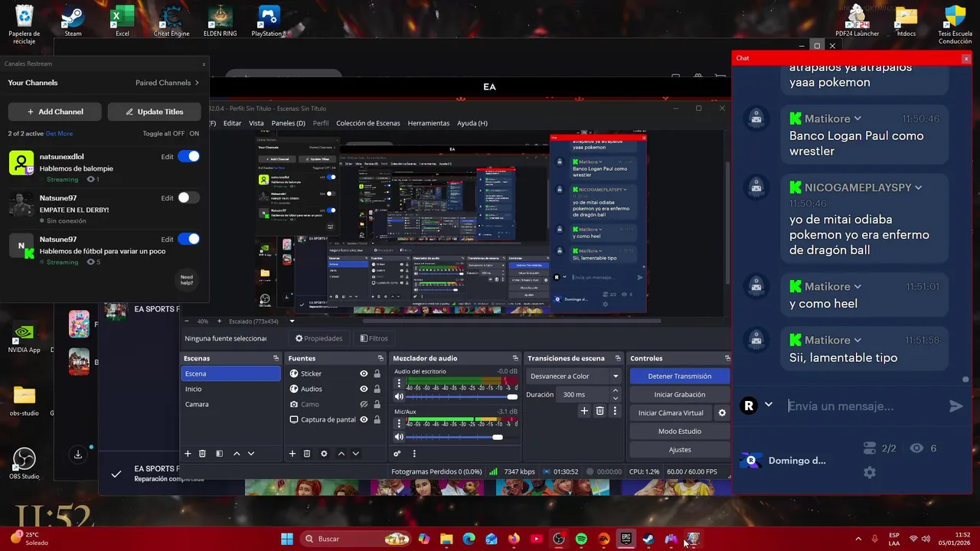The image size is (980, 551).
Task: Add a scene transition with plus icon
Action: click(x=584, y=411)
